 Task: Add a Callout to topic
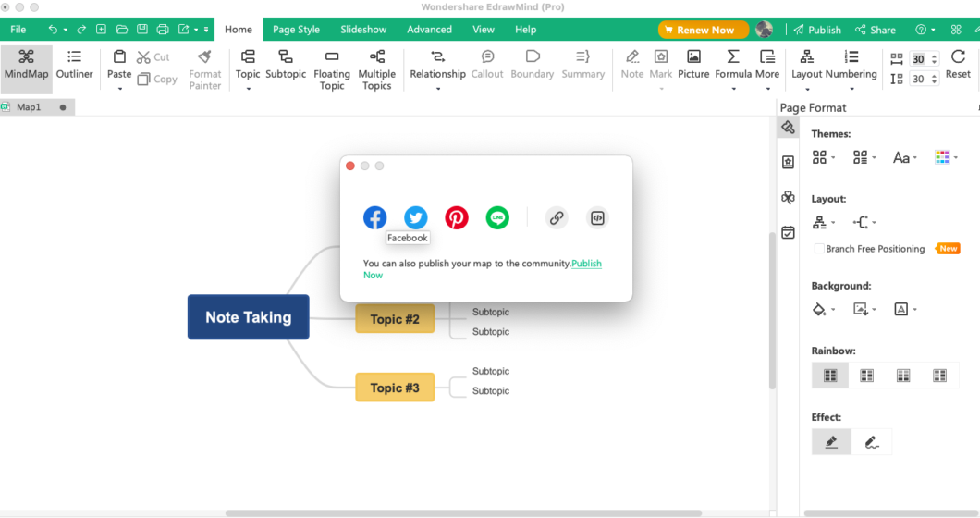coord(487,65)
